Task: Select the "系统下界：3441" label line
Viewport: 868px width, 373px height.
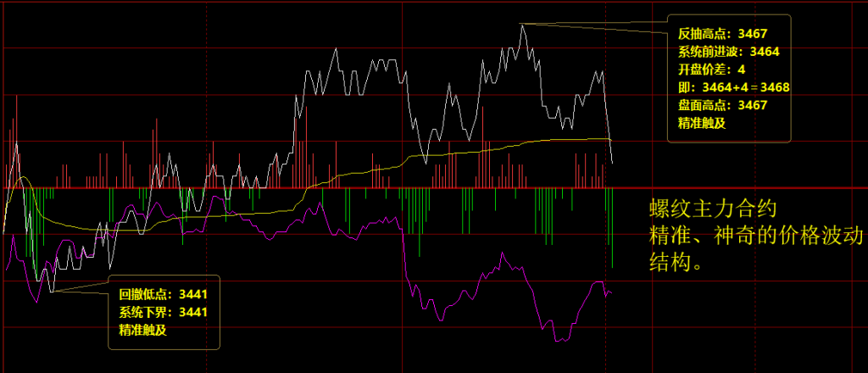Action: point(163,312)
